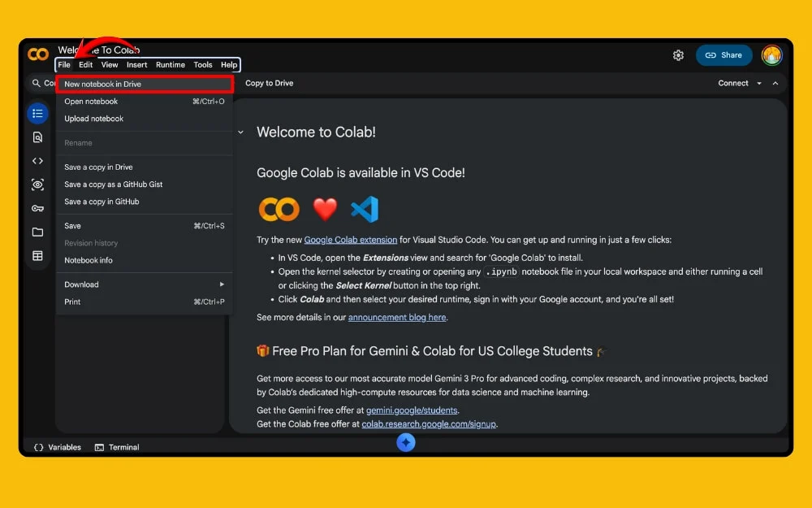Follow the Google Colab extension link
The image size is (812, 508).
click(x=352, y=240)
